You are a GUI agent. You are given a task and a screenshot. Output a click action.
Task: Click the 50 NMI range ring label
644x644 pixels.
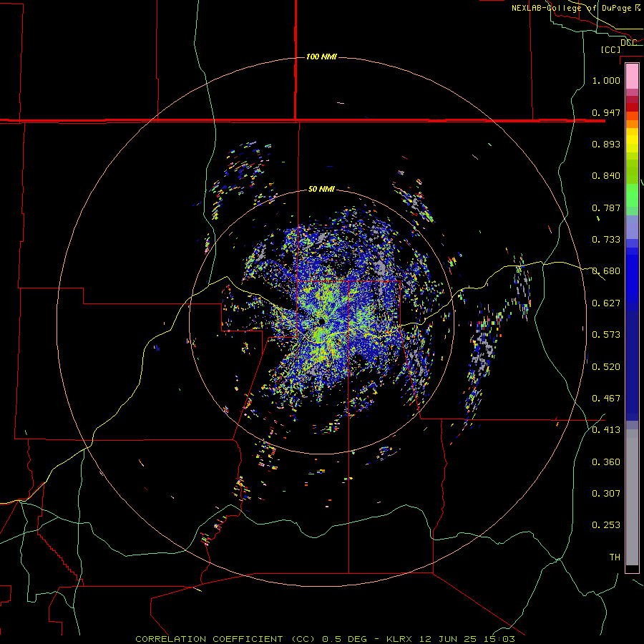point(321,190)
